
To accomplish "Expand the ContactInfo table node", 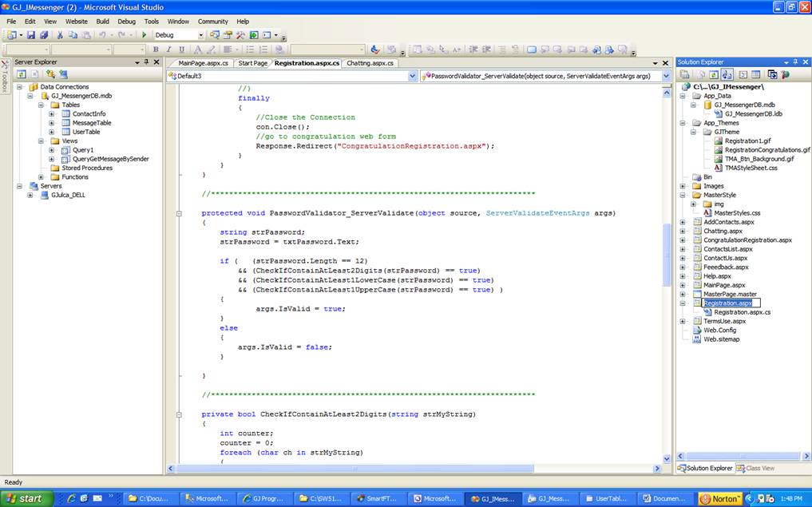I will (52, 113).
